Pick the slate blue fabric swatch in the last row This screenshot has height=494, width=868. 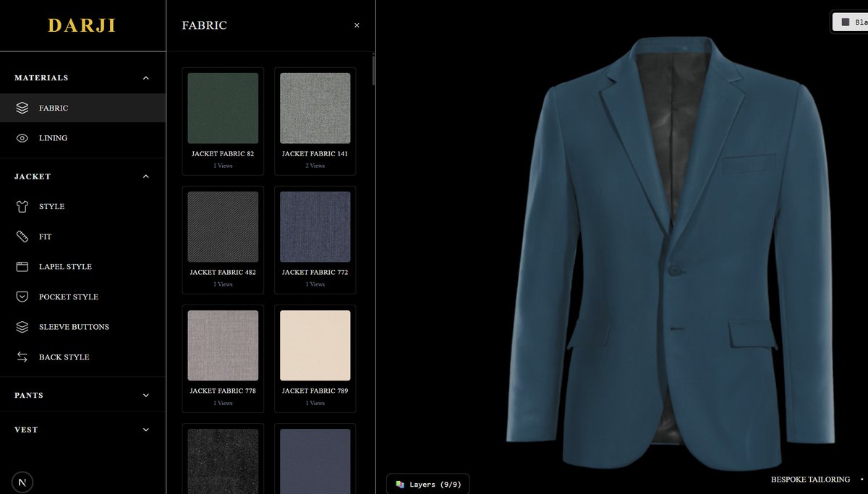315,461
